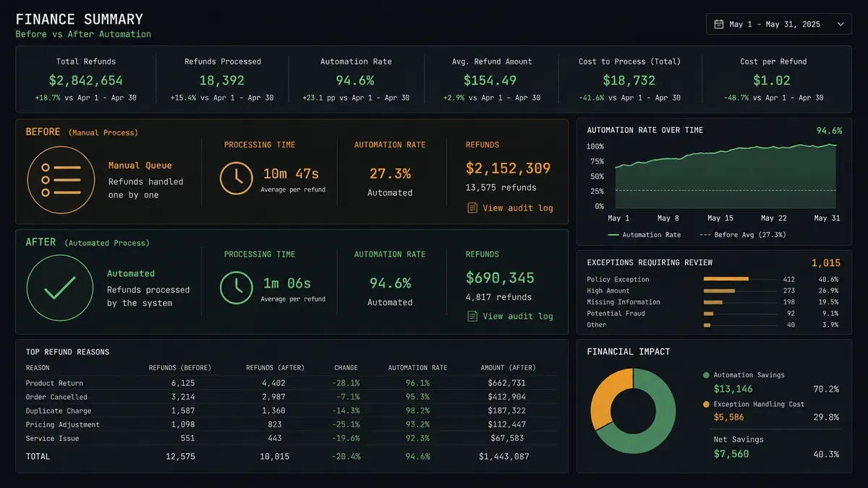The height and width of the screenshot is (488, 868).
Task: Click the Potential Fraud progress bar
Action: coord(739,314)
